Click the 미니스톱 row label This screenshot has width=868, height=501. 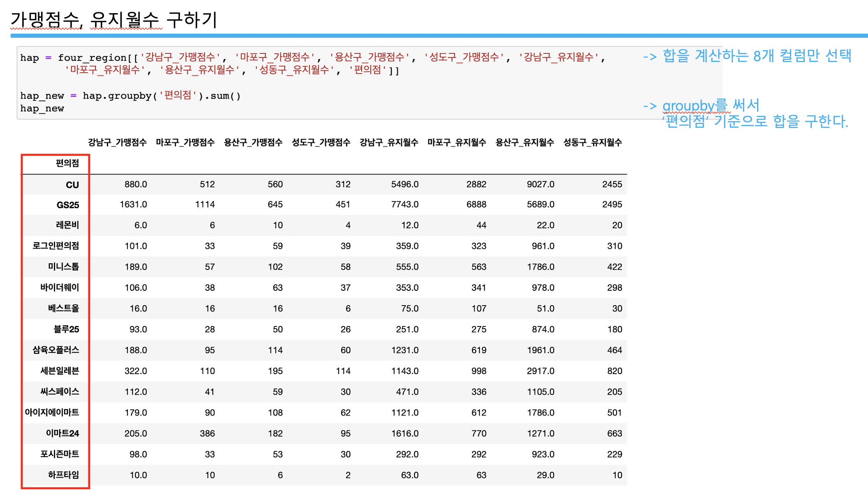click(63, 267)
